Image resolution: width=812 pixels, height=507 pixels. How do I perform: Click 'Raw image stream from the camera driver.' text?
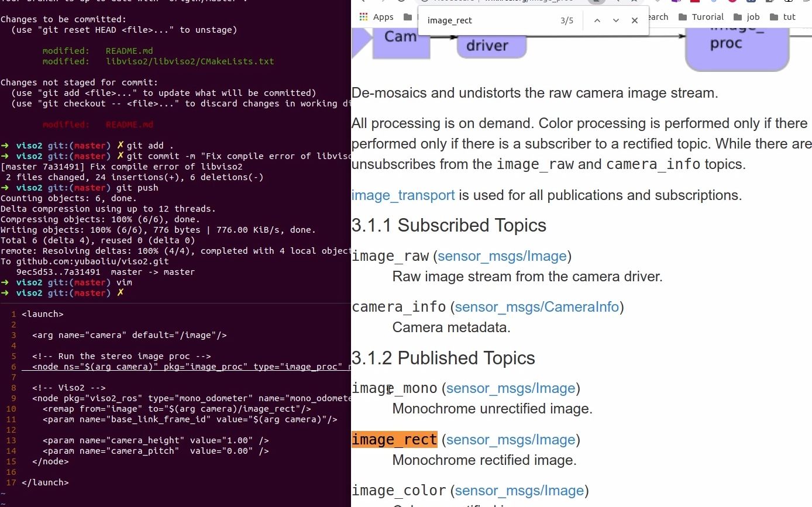[x=527, y=277]
